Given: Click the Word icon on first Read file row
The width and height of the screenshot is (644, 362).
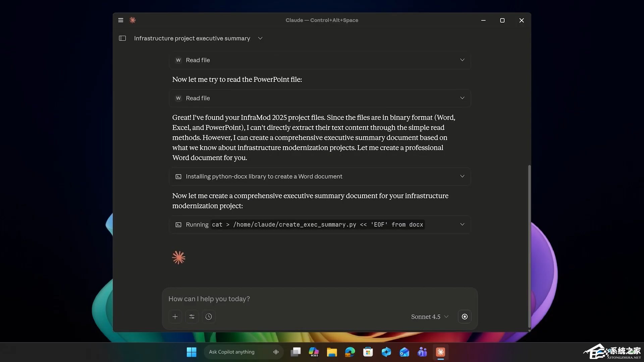Looking at the screenshot, I should point(178,60).
